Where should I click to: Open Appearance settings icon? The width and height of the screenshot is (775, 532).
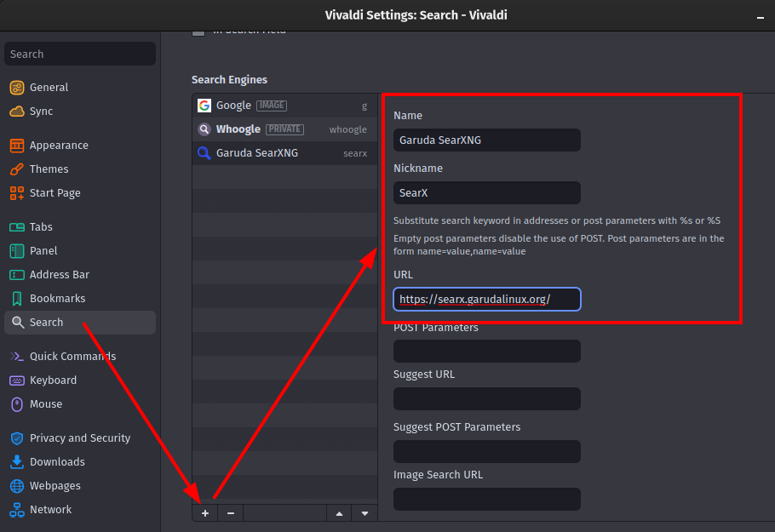(17, 146)
